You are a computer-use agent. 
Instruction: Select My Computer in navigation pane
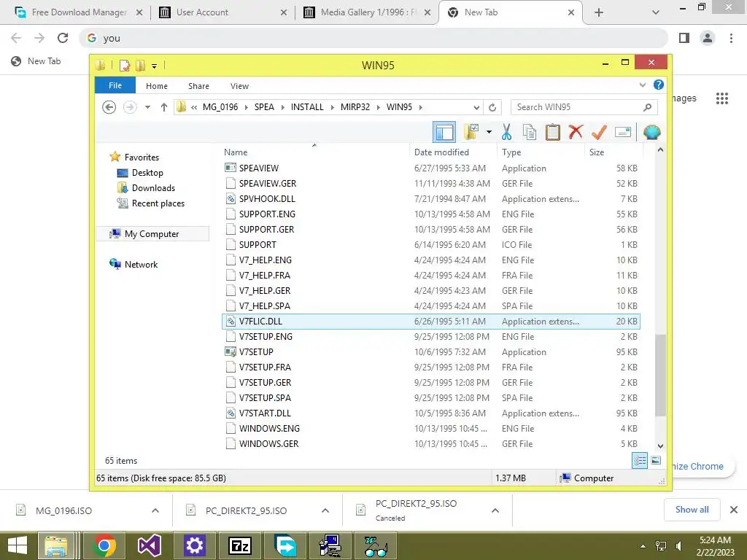click(x=152, y=234)
